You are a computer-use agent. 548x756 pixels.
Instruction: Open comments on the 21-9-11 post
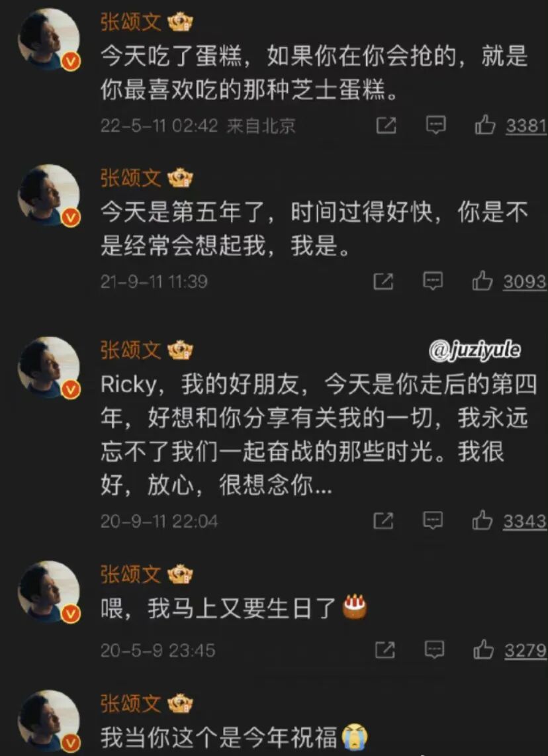[433, 281]
